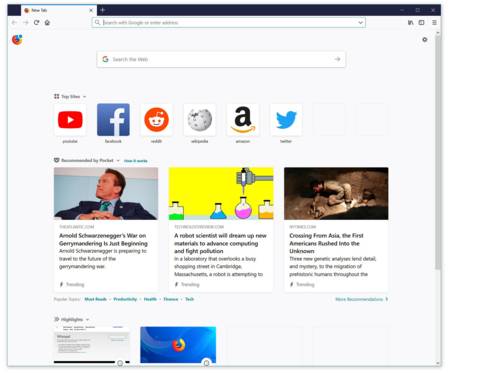
Task: Open the Reddit top site tile
Action: coord(156,120)
